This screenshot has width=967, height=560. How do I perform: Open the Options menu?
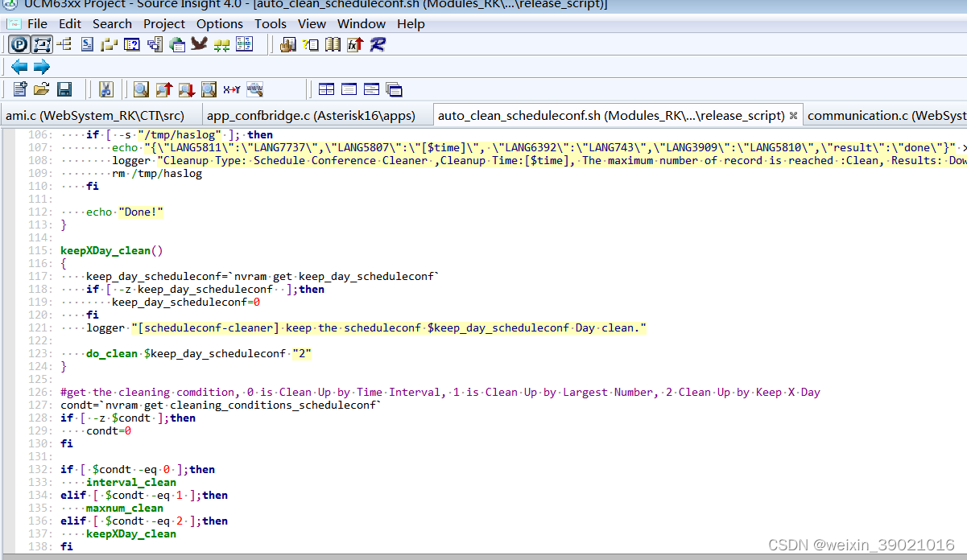[219, 23]
